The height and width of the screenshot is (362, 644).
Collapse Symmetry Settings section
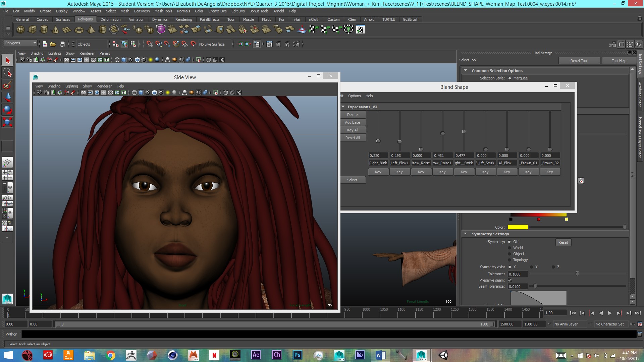pos(466,234)
